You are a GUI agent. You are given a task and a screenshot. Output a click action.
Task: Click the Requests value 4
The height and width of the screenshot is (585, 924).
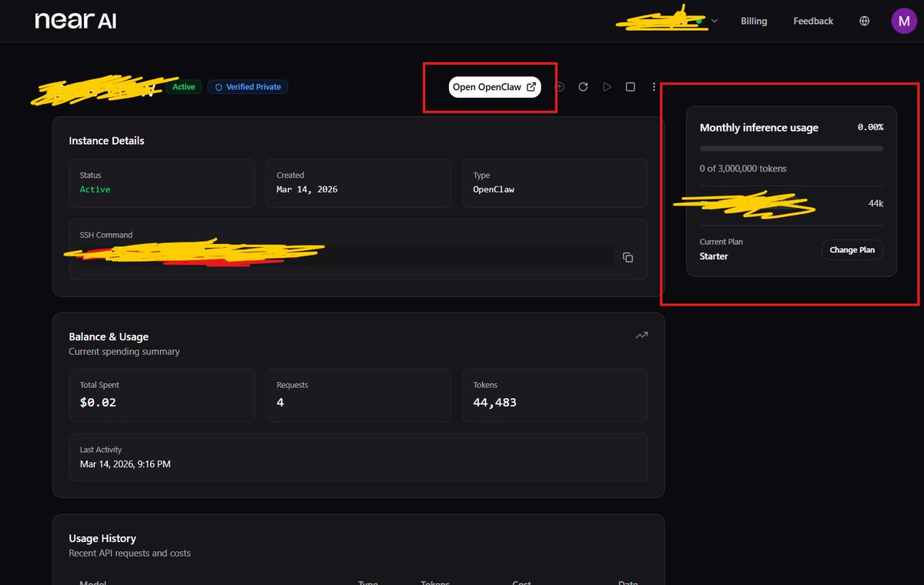tap(280, 402)
